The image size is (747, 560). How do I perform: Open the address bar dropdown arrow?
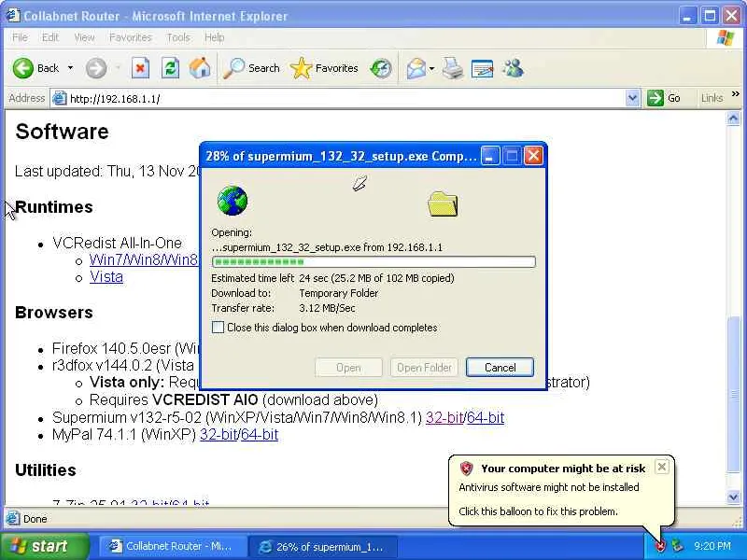(x=632, y=98)
